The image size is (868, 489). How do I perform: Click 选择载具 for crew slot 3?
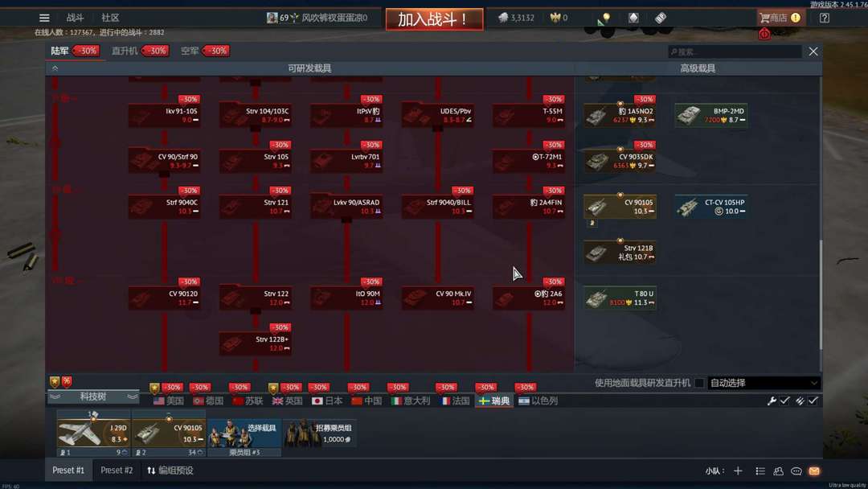(x=244, y=433)
